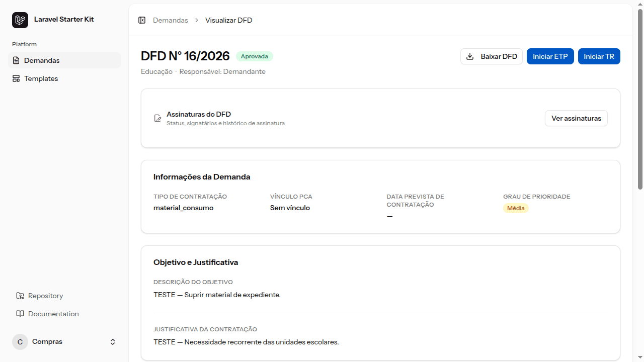Click the Compras user avatar
644x362 pixels.
[20, 342]
